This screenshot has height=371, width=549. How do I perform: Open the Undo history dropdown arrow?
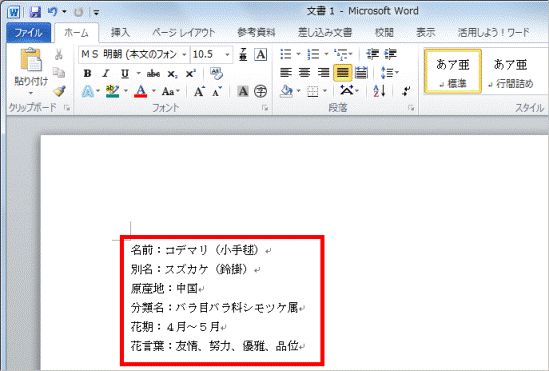[64, 12]
